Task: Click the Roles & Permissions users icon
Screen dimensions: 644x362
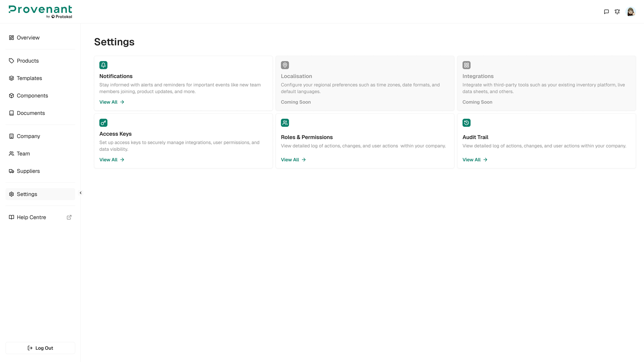Action: point(285,123)
